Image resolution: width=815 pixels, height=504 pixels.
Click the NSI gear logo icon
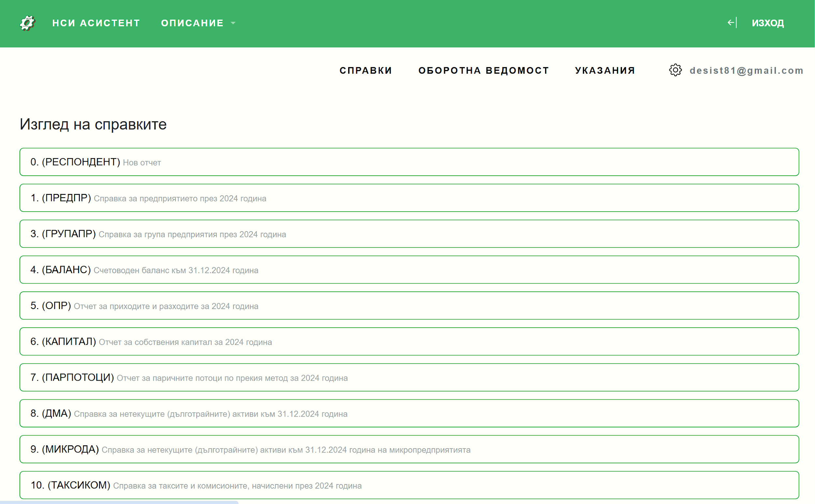[x=27, y=23]
